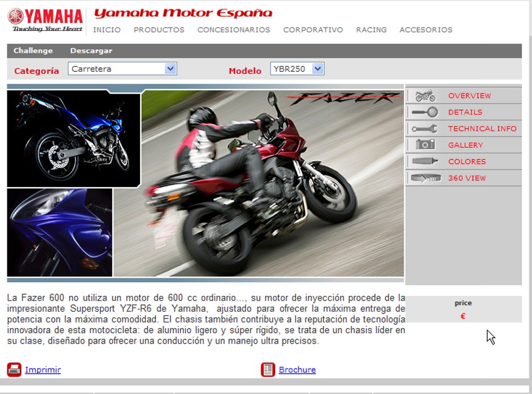Screen dimensions: 532x394
Task: Click the magnifier icon beside Details
Action: point(424,112)
